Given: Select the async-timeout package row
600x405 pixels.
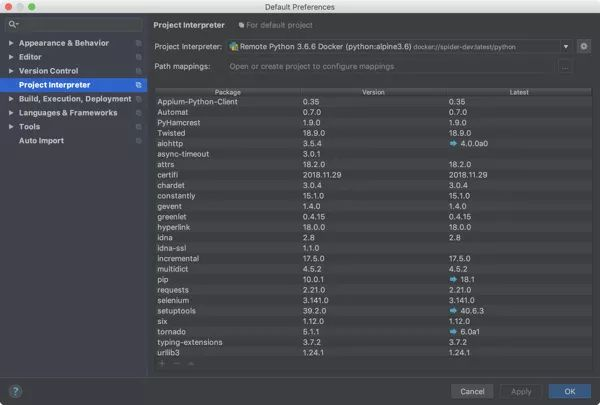Looking at the screenshot, I should (x=373, y=154).
